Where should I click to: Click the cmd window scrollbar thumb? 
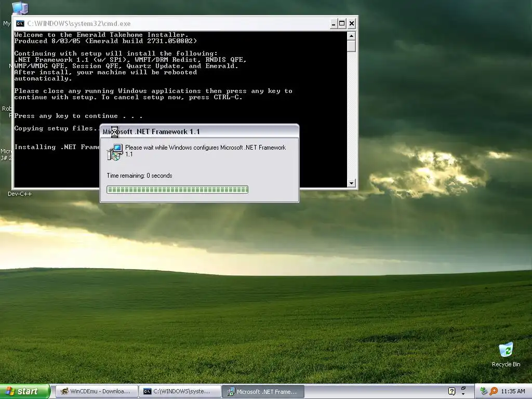351,46
